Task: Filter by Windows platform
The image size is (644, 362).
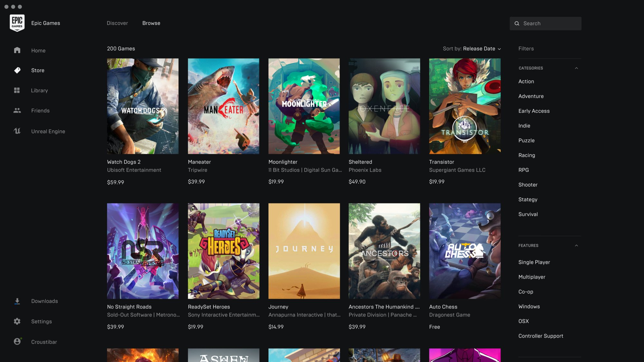Action: tap(529, 307)
